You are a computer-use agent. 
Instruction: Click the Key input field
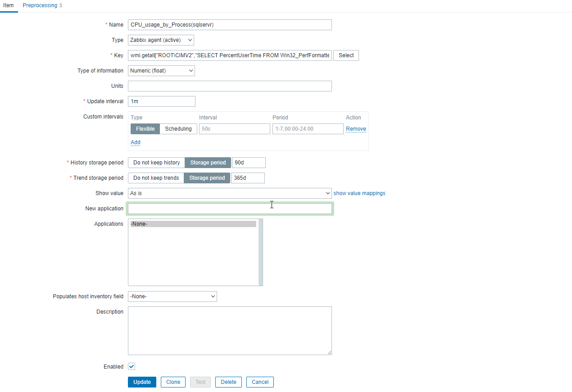(x=230, y=55)
